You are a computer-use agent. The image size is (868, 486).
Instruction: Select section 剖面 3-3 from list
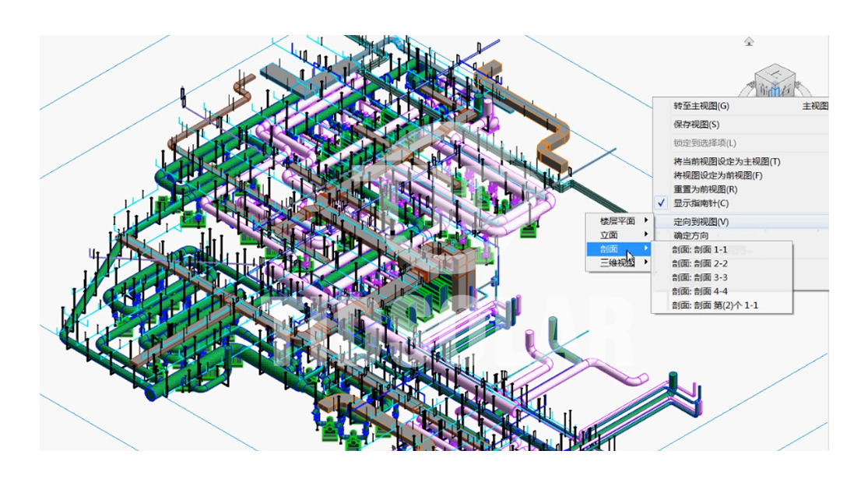coord(700,277)
